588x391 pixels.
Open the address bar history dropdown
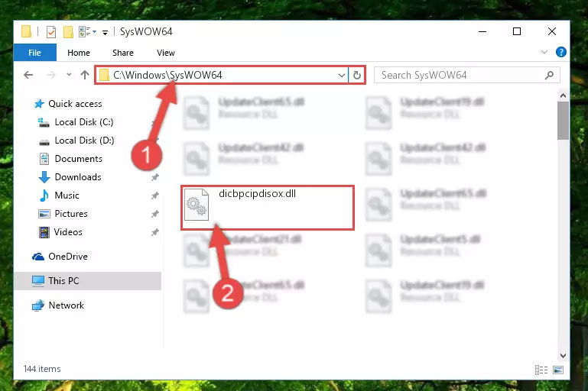click(x=341, y=76)
